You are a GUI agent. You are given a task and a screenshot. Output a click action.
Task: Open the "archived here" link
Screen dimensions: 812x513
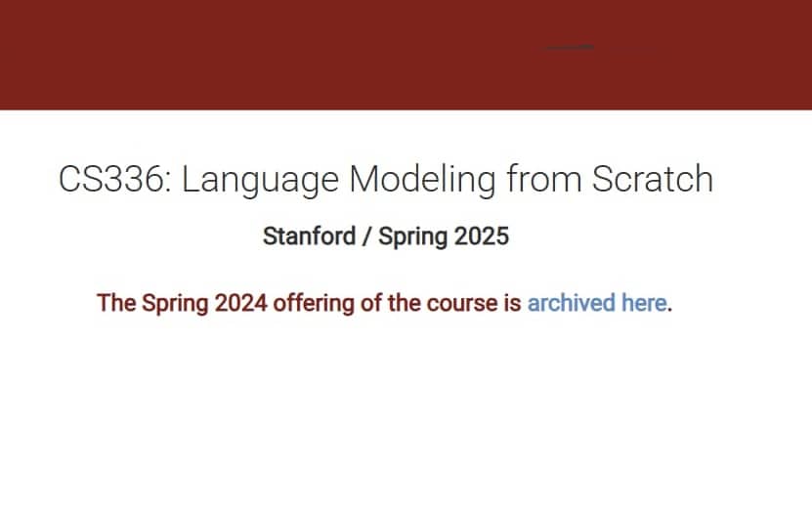coord(596,303)
